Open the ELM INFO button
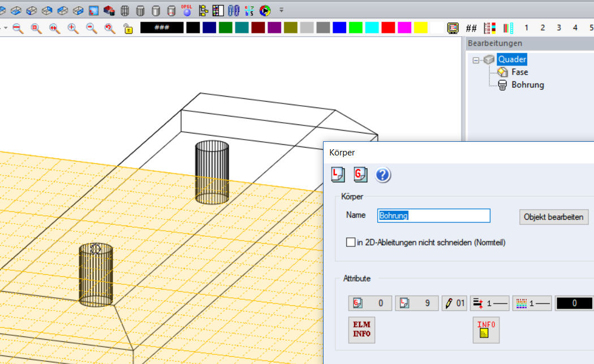Viewport: 594px width, 364px height. coord(362,330)
